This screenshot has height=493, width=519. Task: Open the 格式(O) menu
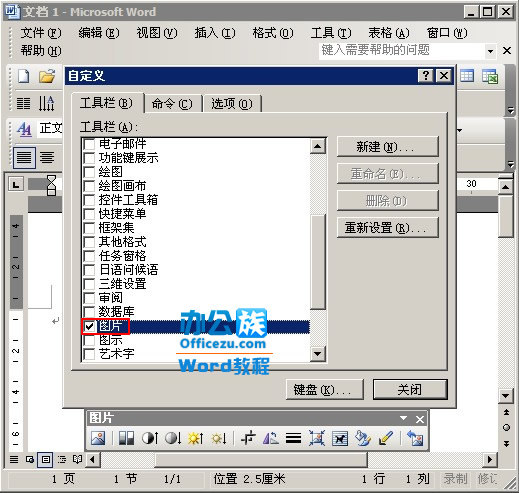273,33
